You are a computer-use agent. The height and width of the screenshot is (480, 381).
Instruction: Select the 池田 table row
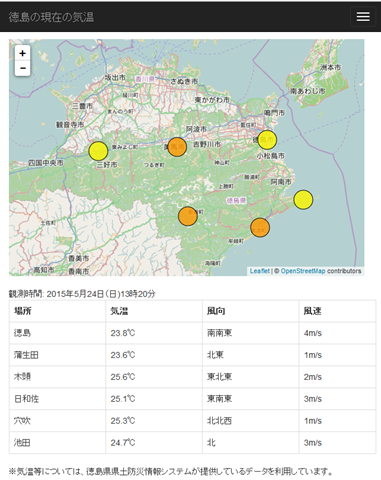[x=192, y=443]
